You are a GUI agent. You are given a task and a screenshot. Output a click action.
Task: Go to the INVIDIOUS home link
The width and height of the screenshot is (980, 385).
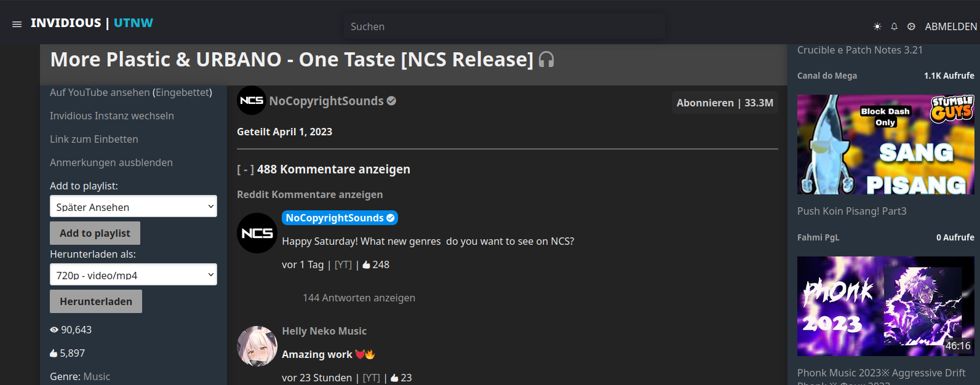(66, 23)
